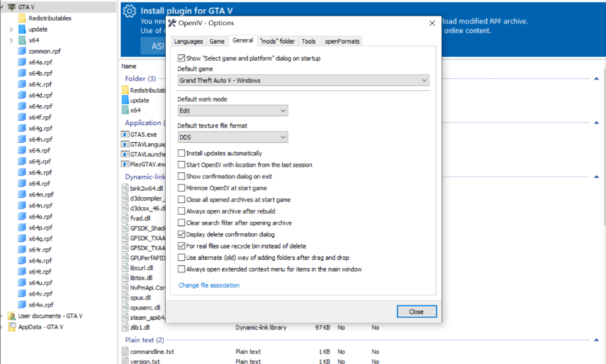Click the commandline.txt file icon
Viewport: 606px width, 364px height.
pyautogui.click(x=125, y=351)
